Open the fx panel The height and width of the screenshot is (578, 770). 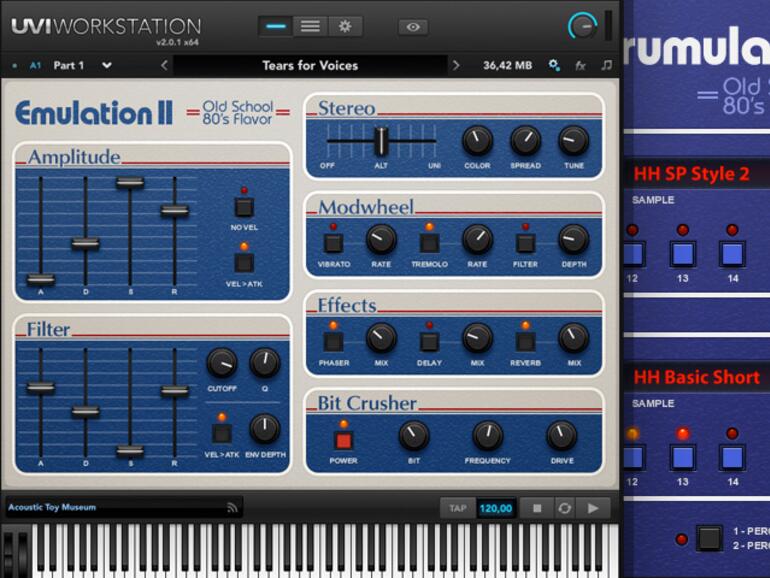(x=580, y=65)
